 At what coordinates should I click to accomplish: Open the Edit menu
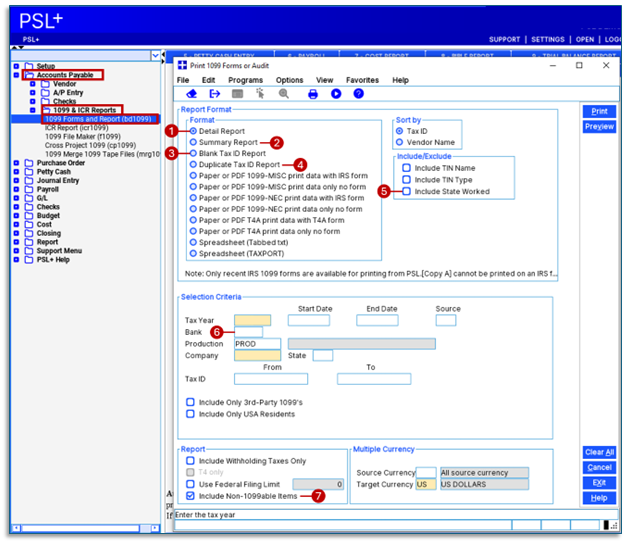[x=208, y=80]
